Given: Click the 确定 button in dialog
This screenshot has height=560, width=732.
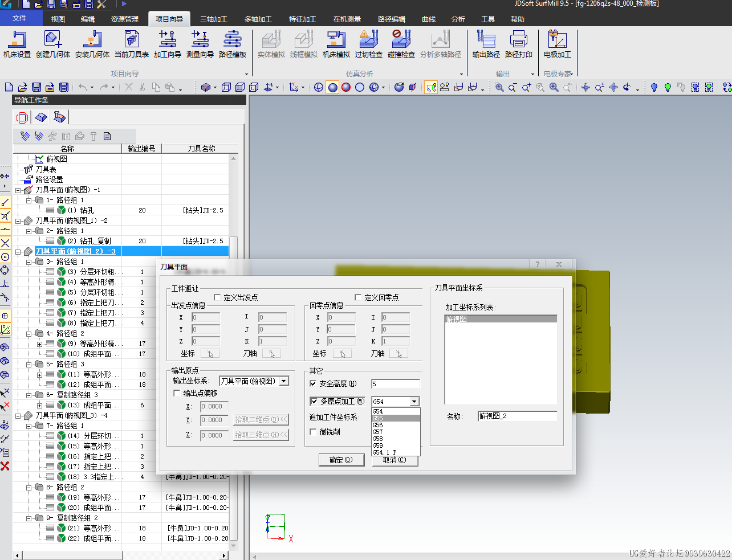Looking at the screenshot, I should tap(341, 460).
